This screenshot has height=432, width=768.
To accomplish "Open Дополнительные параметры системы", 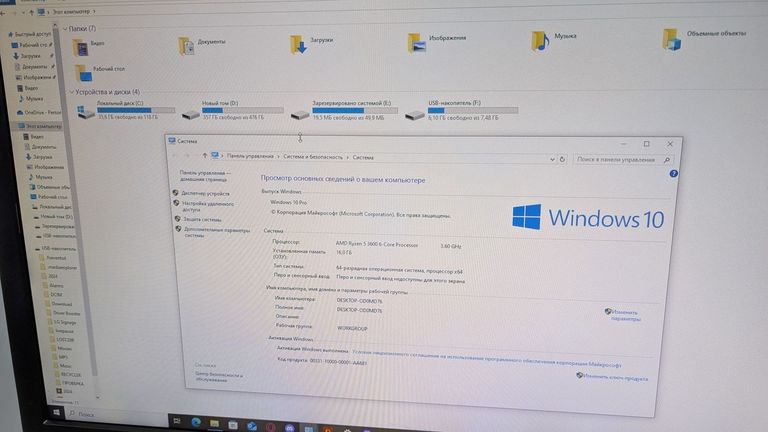I will pyautogui.click(x=214, y=232).
